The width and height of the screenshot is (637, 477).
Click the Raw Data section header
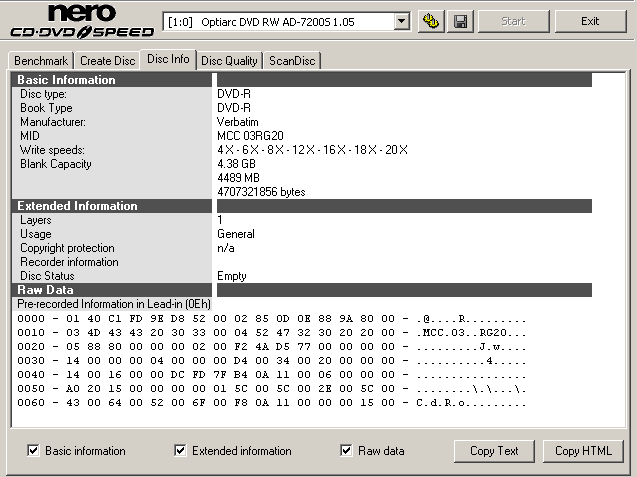coord(46,290)
